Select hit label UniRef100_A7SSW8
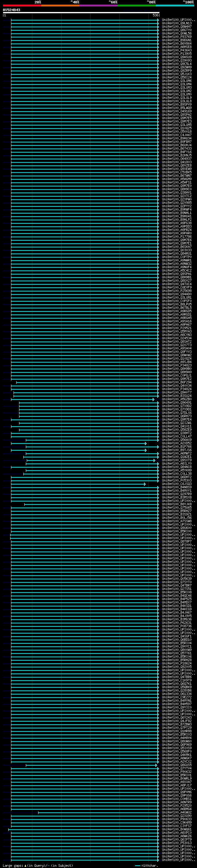 tap(176, 521)
